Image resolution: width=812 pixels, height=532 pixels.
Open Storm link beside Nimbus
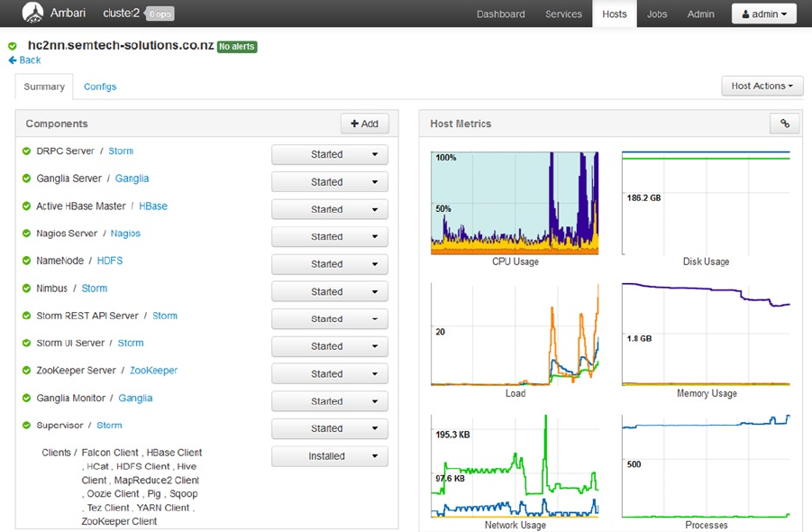point(95,288)
